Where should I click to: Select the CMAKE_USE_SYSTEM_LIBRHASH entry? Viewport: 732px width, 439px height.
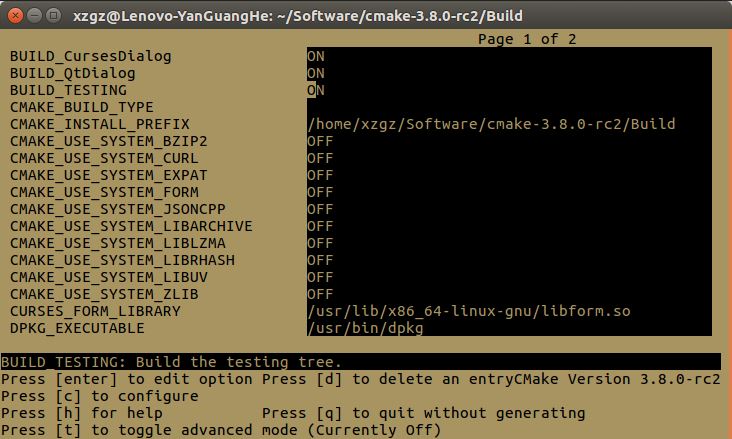pos(122,260)
